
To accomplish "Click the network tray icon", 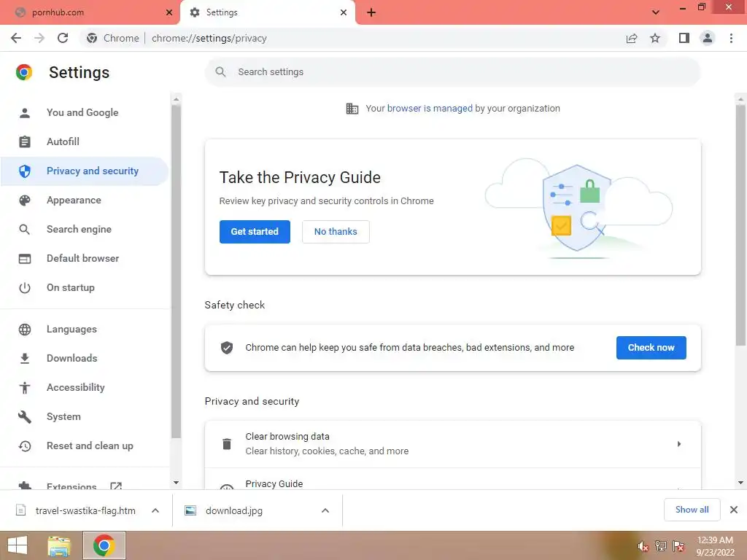I will point(661,546).
